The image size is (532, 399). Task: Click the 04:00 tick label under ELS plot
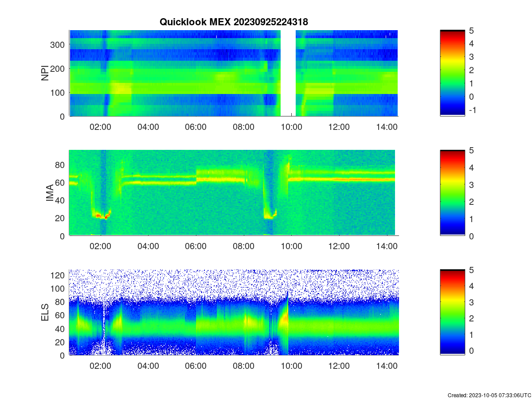point(148,366)
